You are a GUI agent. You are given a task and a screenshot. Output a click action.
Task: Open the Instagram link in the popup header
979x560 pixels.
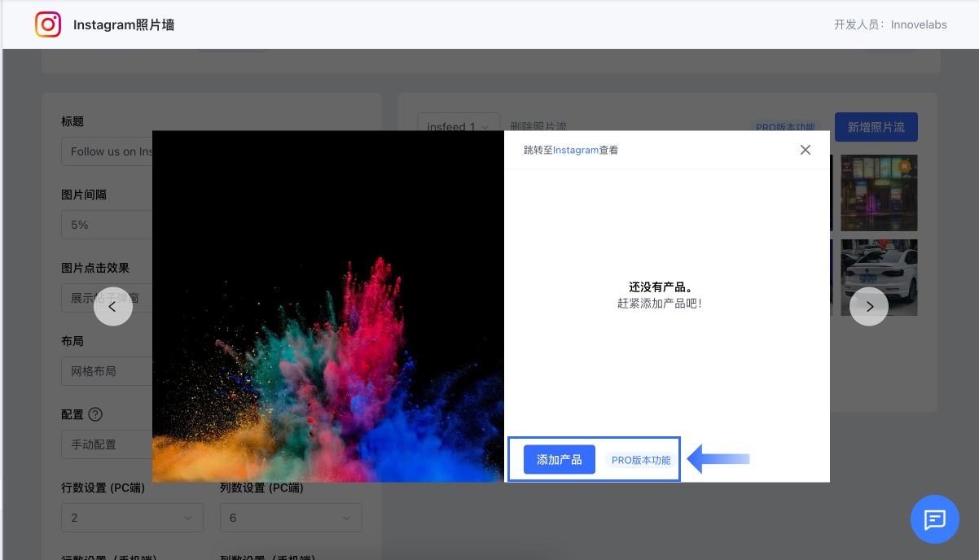tap(576, 151)
